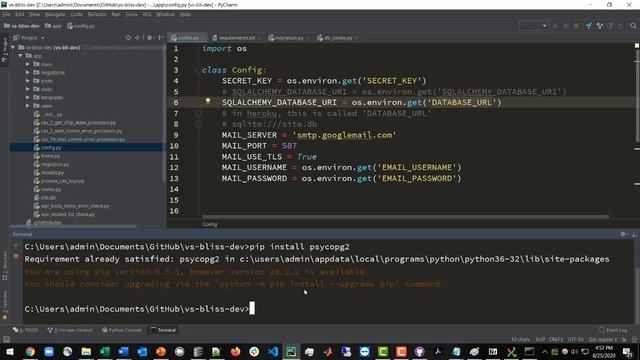Switch to the migration.py editor tab
This screenshot has width=640, height=360.
pyautogui.click(x=288, y=38)
